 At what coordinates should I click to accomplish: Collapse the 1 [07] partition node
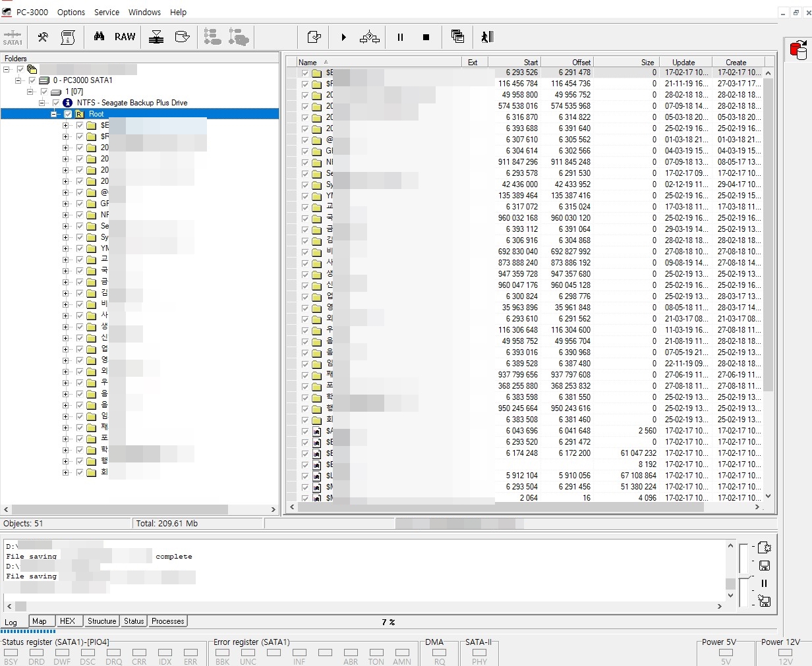(30, 92)
